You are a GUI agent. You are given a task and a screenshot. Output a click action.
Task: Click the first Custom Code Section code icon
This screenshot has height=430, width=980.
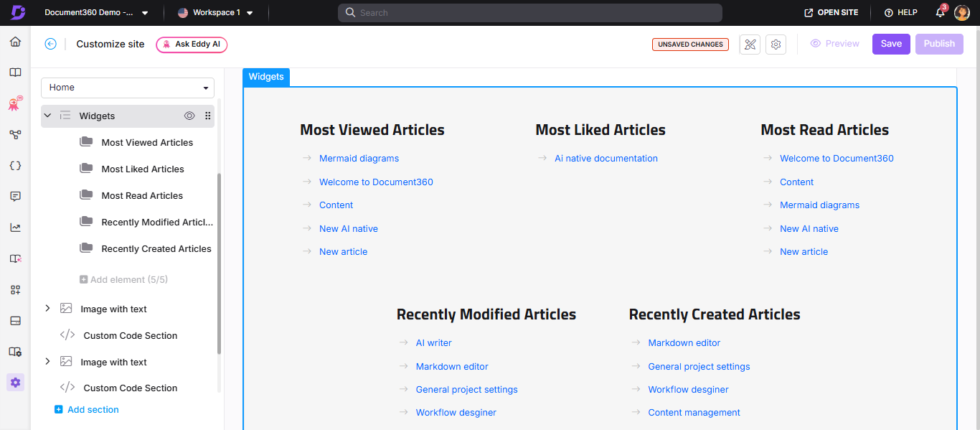(67, 335)
